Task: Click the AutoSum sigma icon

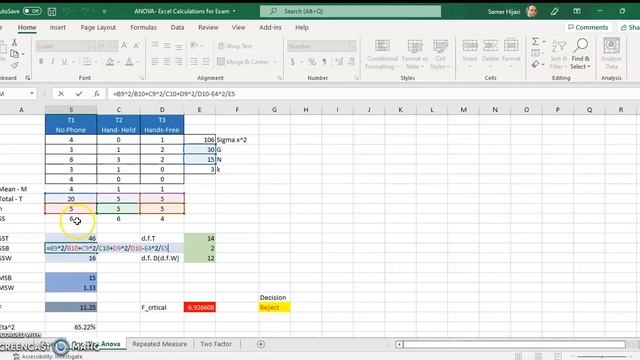Action: point(535,42)
